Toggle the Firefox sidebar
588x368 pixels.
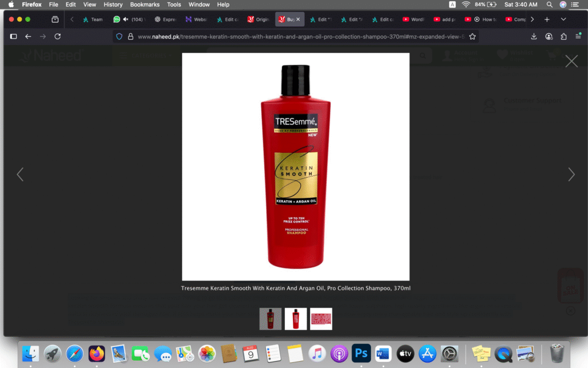pyautogui.click(x=14, y=36)
